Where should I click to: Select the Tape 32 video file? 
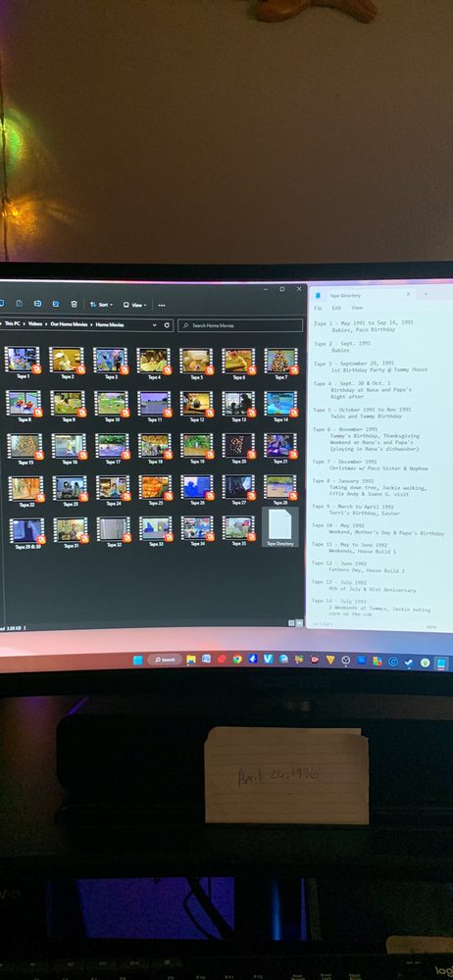pos(114,530)
